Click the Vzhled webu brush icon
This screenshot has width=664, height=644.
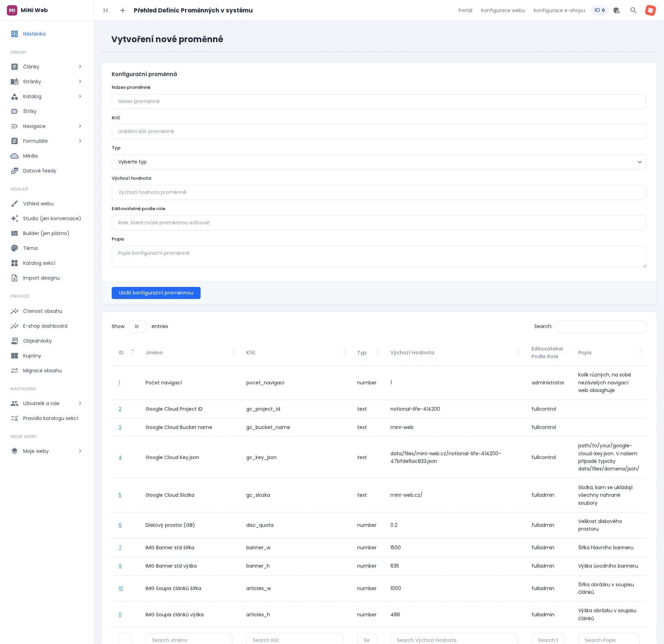click(15, 204)
